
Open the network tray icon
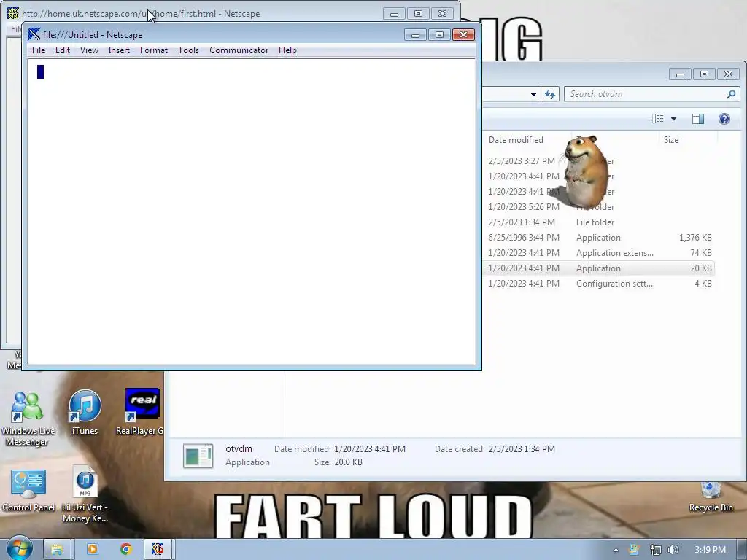coord(655,550)
